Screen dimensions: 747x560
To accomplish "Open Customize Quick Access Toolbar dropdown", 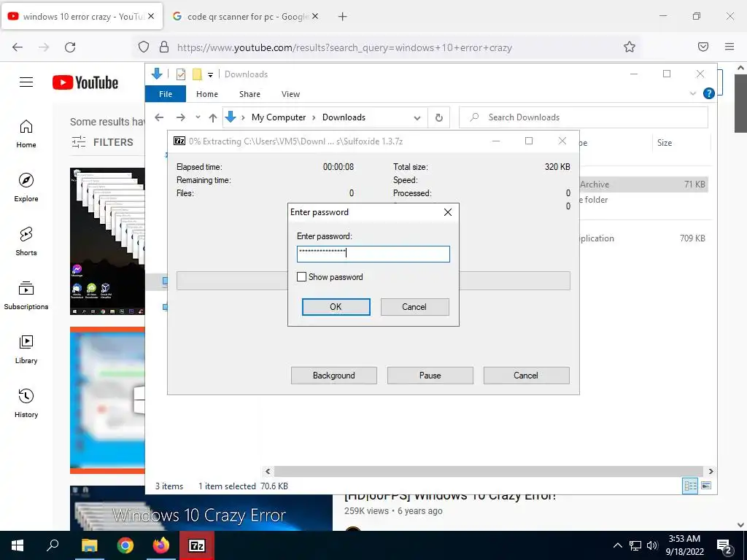I will point(210,74).
